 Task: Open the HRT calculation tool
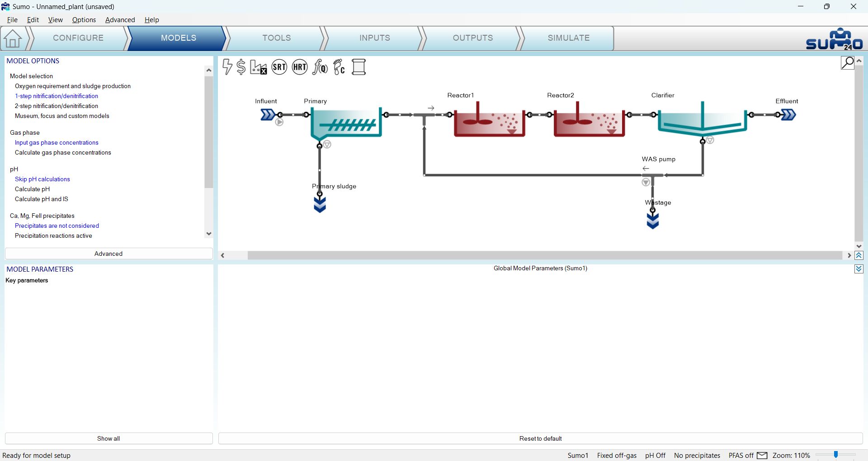point(300,67)
